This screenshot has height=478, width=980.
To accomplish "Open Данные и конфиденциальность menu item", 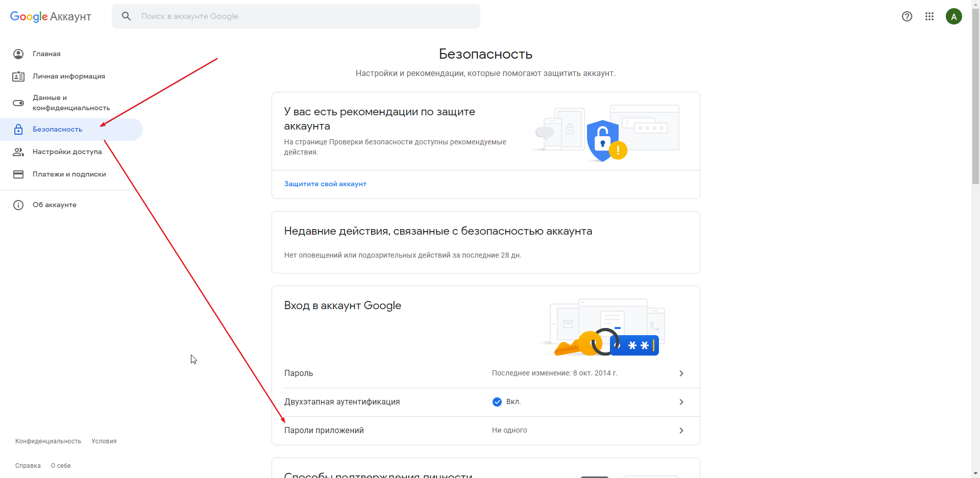I will (71, 103).
